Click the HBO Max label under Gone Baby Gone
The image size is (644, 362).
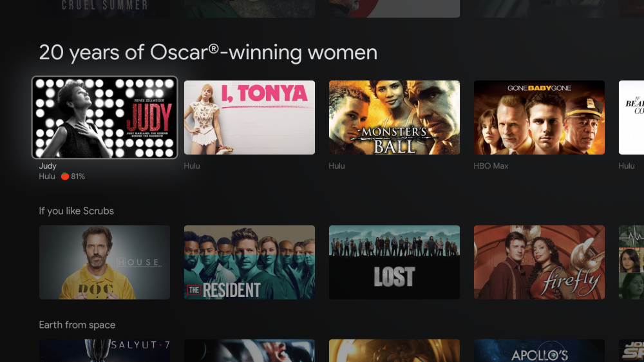(491, 166)
